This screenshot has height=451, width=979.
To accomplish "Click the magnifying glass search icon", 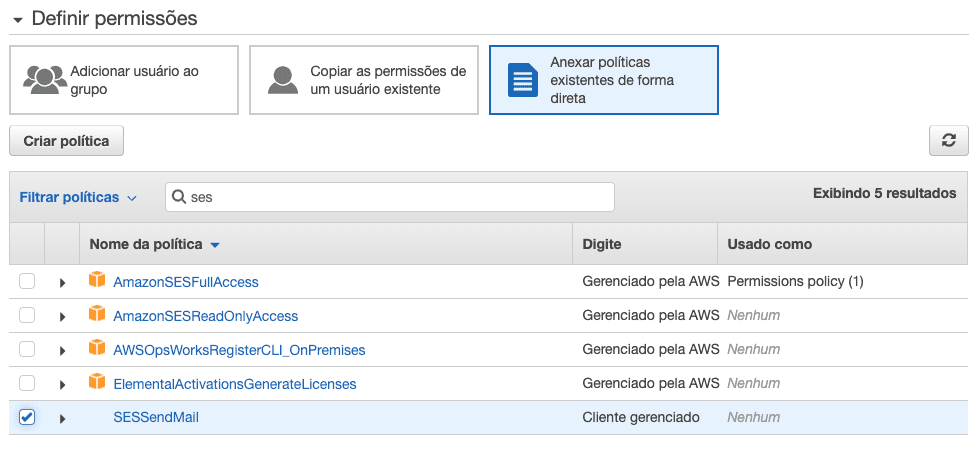I will (x=180, y=197).
